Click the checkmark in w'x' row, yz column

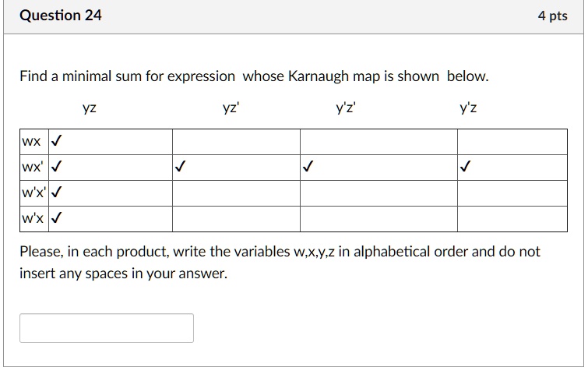[x=56, y=192]
